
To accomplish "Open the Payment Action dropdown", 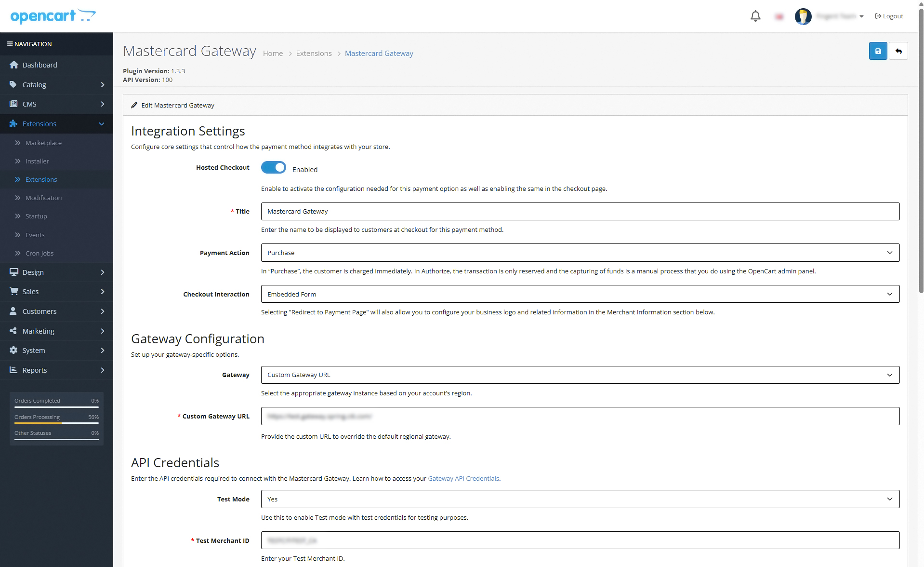I will (580, 253).
